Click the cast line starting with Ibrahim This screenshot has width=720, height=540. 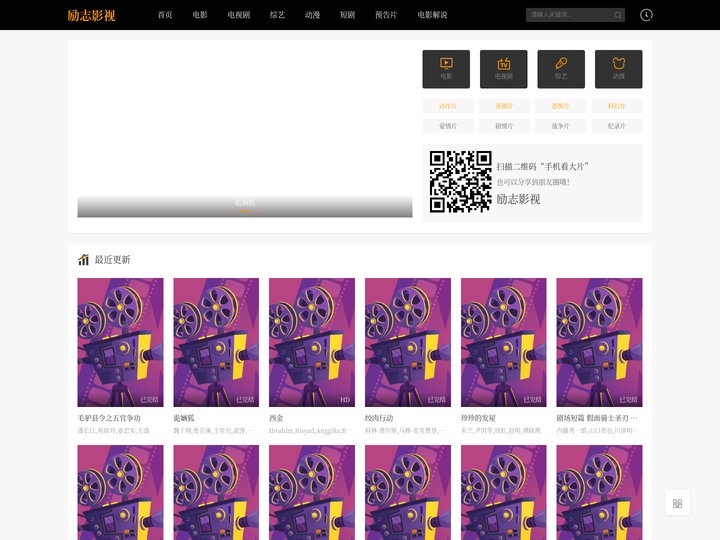310,431
